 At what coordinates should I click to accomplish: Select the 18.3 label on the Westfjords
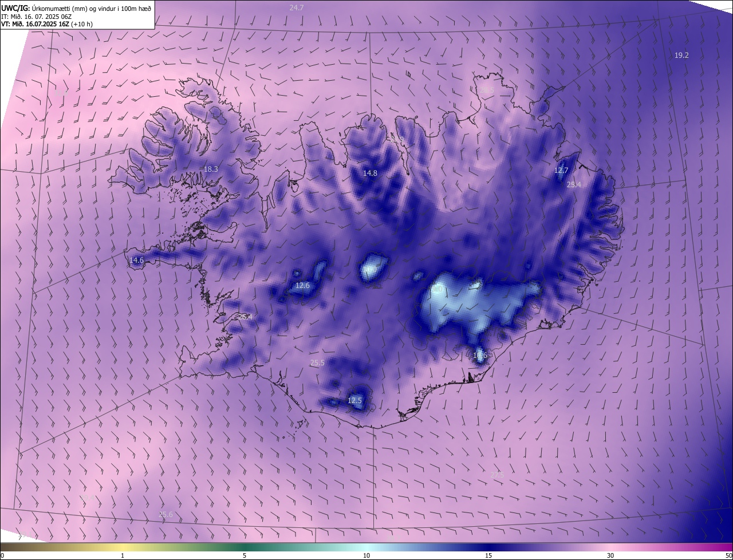[x=211, y=169]
